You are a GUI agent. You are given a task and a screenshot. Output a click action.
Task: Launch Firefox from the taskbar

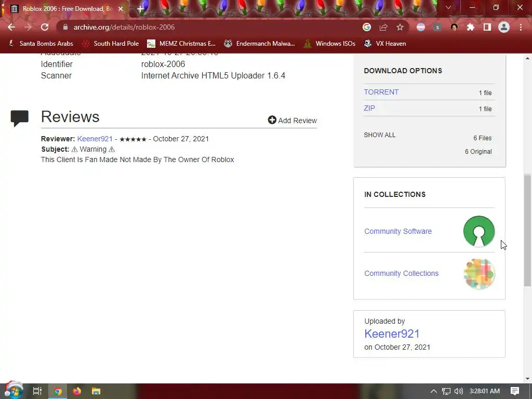click(77, 391)
